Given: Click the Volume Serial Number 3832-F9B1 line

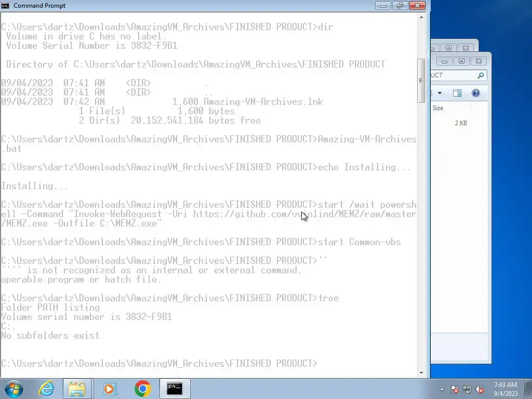Looking at the screenshot, I should point(91,46).
